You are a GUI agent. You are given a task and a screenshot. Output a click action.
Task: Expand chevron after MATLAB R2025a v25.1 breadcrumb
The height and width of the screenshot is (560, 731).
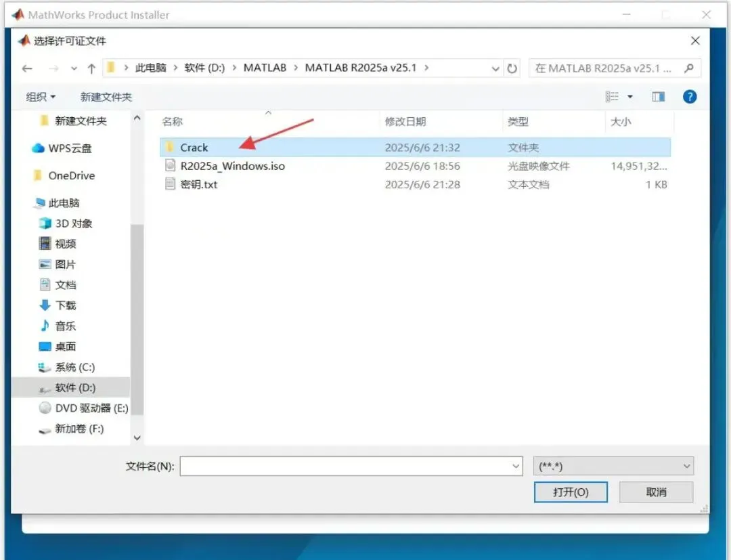[426, 68]
